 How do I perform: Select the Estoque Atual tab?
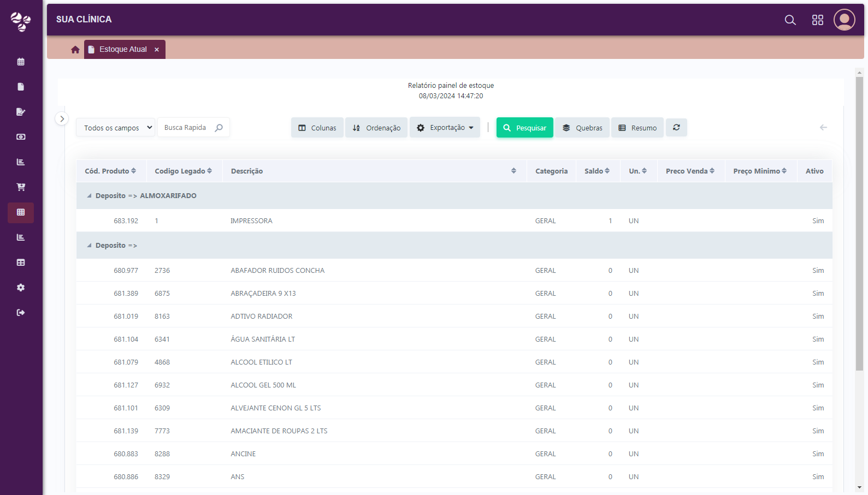pyautogui.click(x=122, y=50)
